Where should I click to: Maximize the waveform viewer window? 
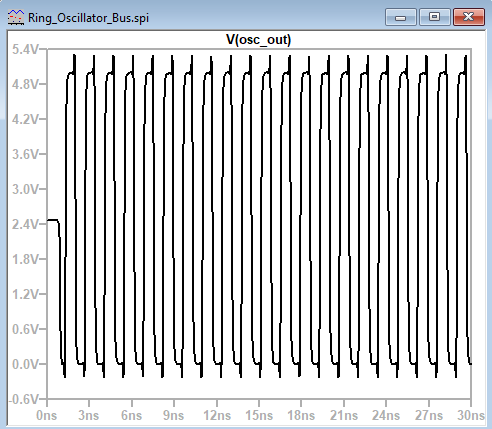coord(435,17)
